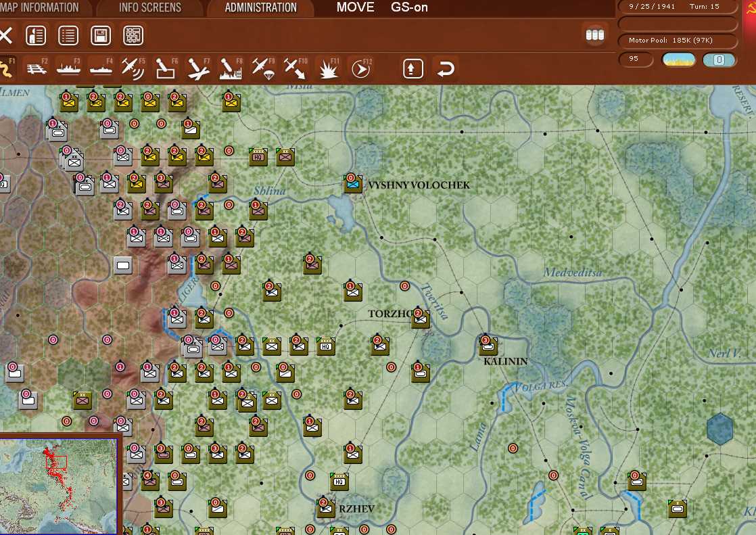Screen dimensions: 756x535
Task: Click the boxed up-arrow icon
Action: coord(412,68)
